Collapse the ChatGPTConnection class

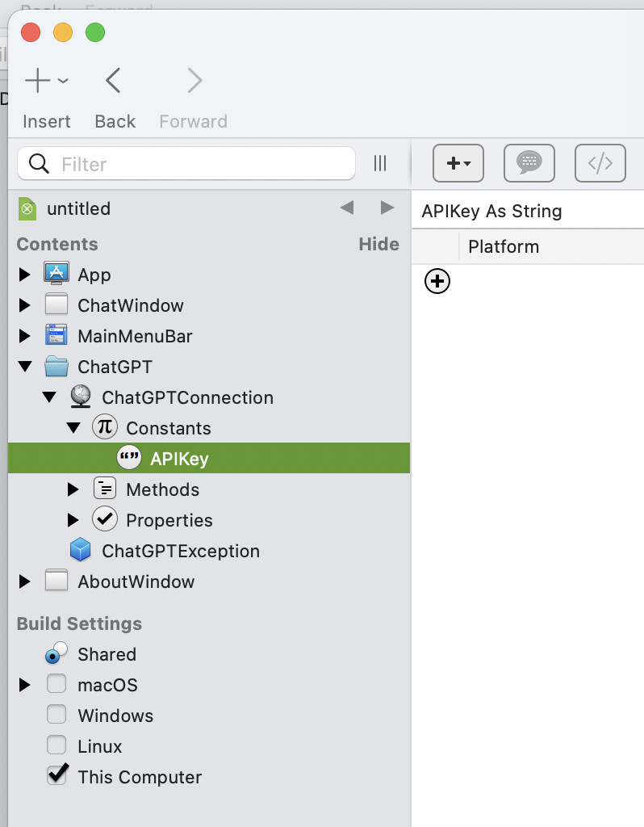pyautogui.click(x=49, y=397)
